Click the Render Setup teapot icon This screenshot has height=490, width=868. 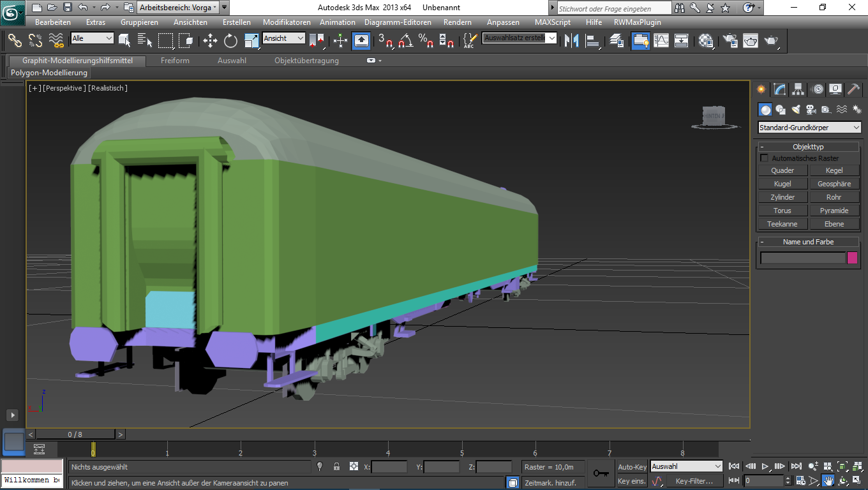(730, 41)
